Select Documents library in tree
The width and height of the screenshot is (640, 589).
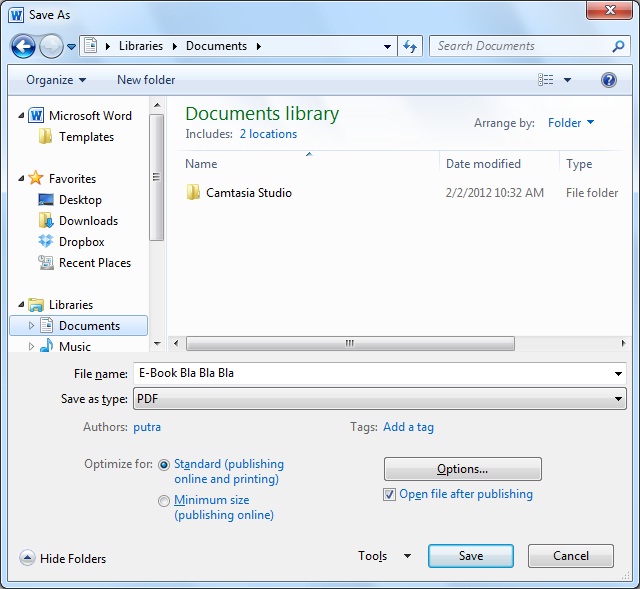pyautogui.click(x=89, y=326)
